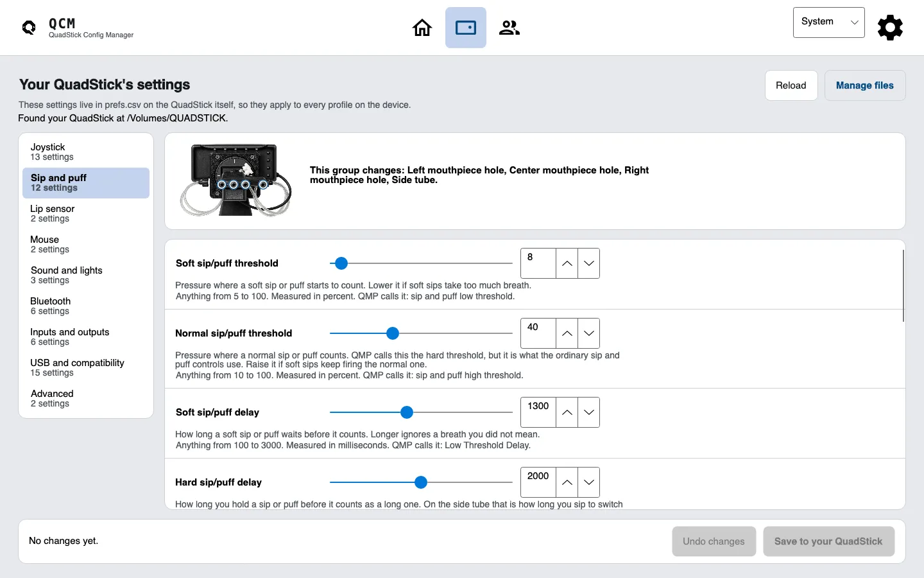Click 'No changes yet.' status text
Image resolution: width=924 pixels, height=578 pixels.
tap(64, 541)
